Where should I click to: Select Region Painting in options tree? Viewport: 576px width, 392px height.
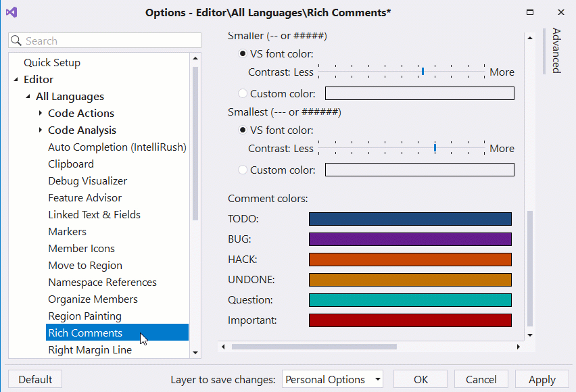85,316
